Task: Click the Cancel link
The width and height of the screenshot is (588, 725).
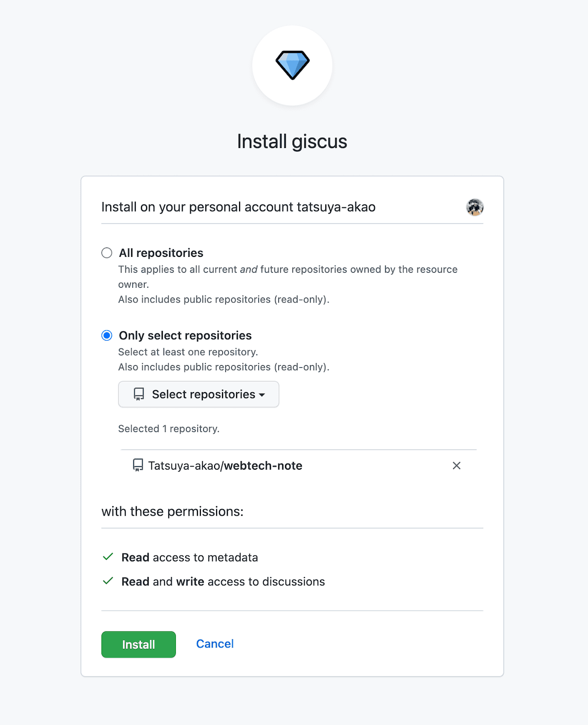Action: point(215,644)
